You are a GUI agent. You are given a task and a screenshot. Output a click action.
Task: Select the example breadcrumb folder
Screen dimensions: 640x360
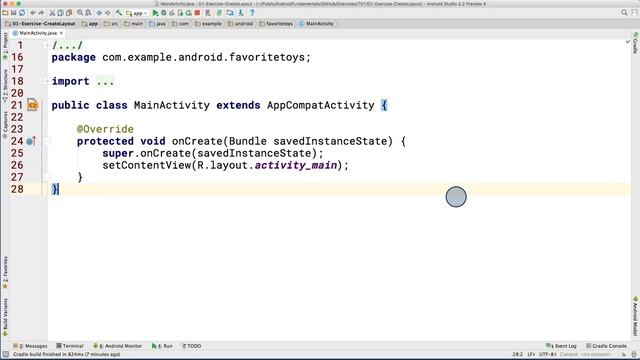pyautogui.click(x=208, y=24)
